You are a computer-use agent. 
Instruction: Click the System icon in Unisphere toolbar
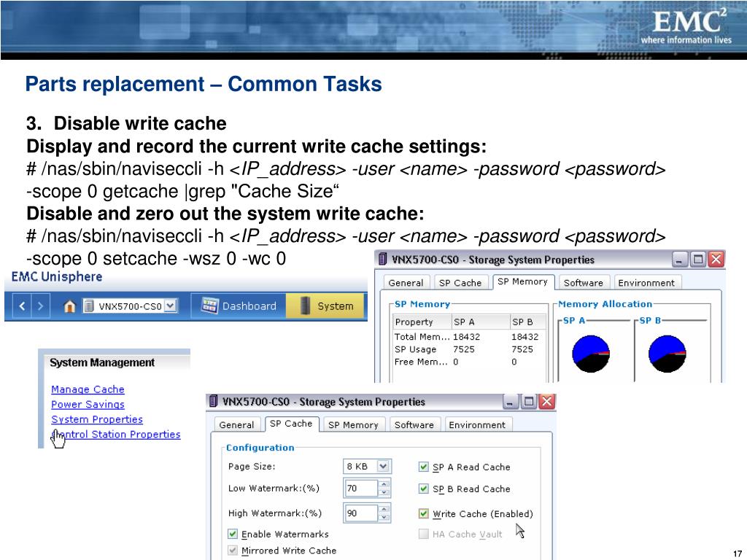tap(306, 306)
